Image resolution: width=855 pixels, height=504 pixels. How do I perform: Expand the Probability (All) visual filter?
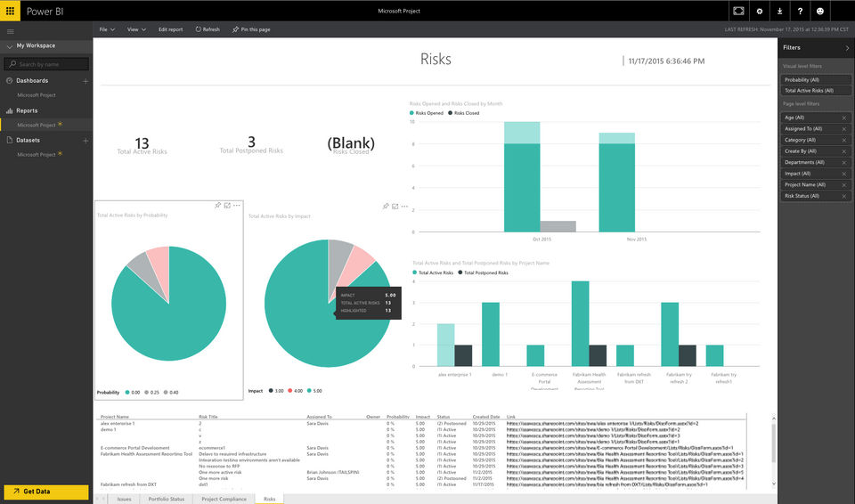coord(816,79)
